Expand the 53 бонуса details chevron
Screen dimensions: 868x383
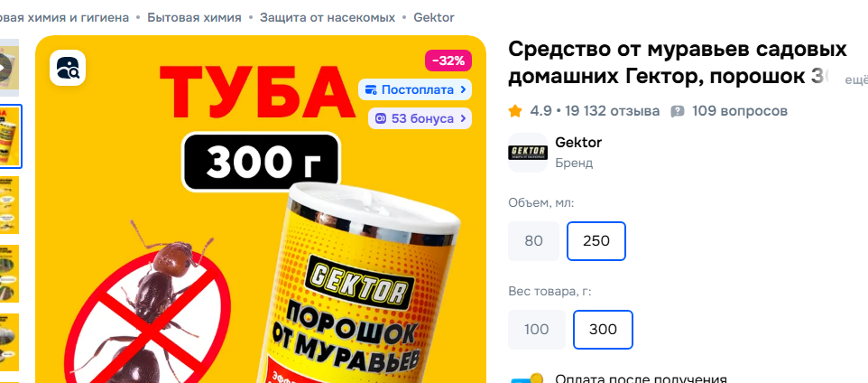pos(463,118)
